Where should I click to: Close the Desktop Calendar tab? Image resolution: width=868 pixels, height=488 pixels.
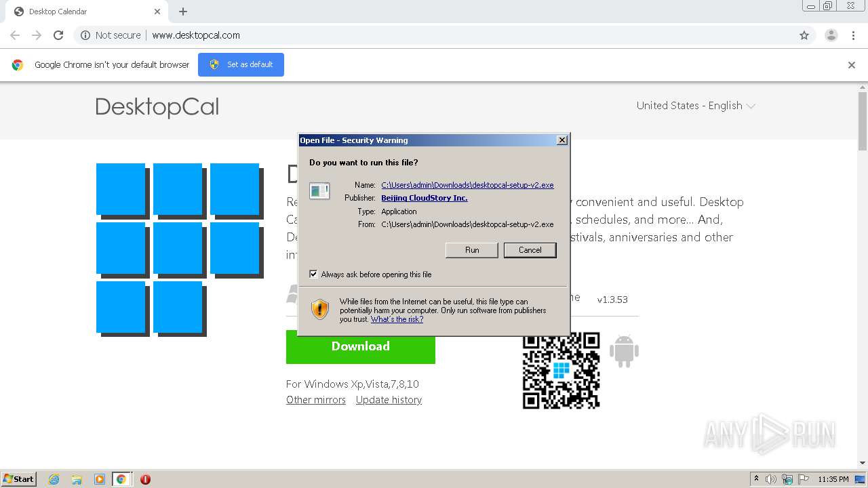(x=157, y=12)
